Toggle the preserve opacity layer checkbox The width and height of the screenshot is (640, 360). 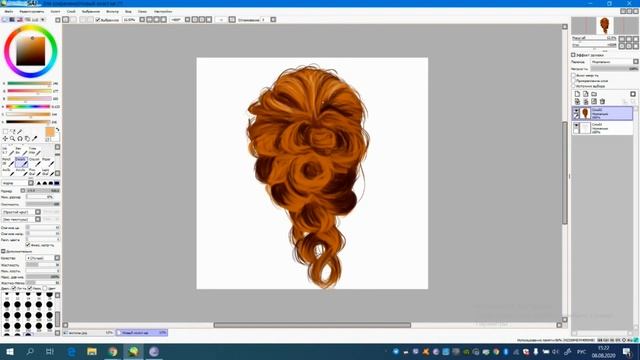pyautogui.click(x=573, y=76)
